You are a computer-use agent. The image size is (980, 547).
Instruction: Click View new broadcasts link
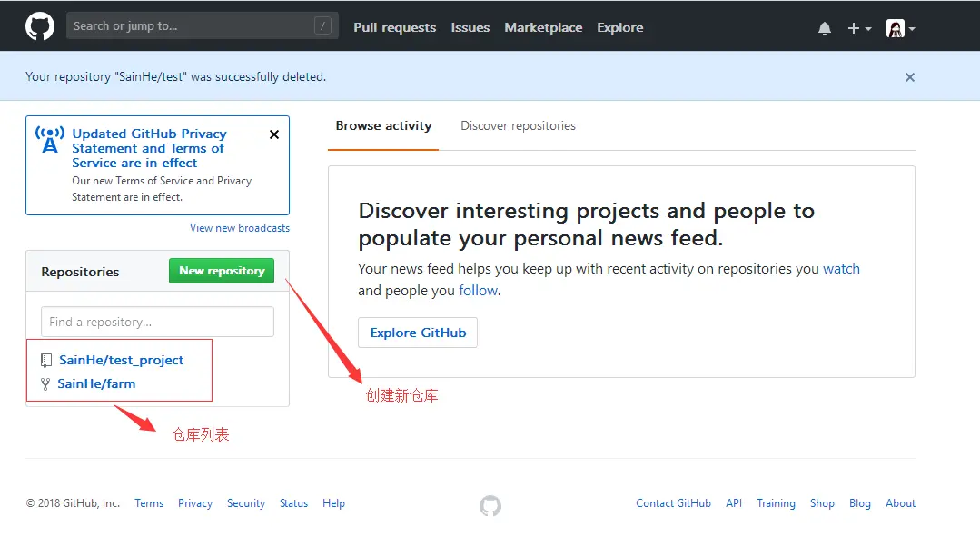coord(240,228)
